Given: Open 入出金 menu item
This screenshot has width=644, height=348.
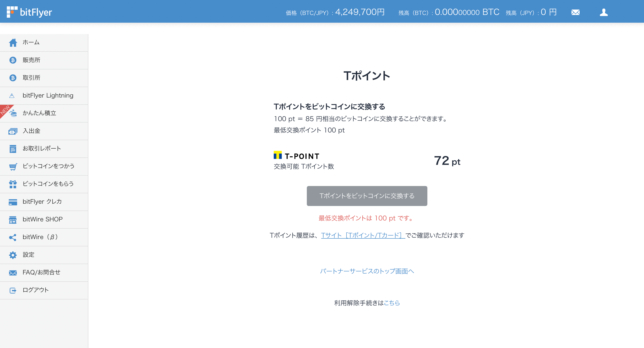Looking at the screenshot, I should (44, 131).
